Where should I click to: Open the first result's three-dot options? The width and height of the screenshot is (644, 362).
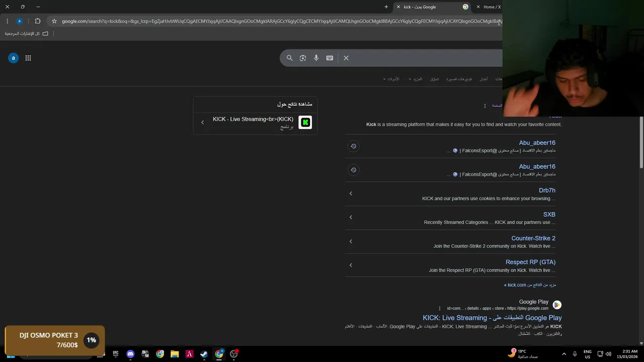[x=485, y=106]
